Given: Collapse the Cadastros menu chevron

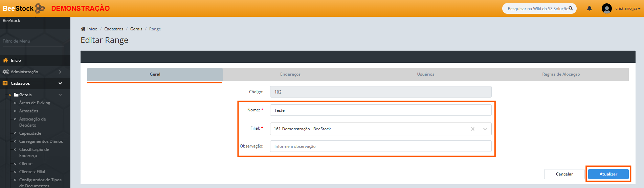Looking at the screenshot, I should click(60, 83).
